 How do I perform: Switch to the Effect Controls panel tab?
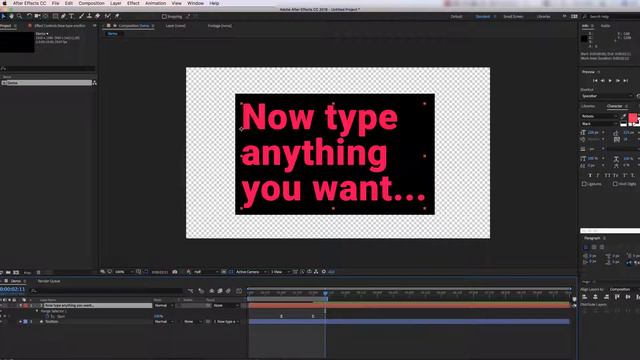60,26
